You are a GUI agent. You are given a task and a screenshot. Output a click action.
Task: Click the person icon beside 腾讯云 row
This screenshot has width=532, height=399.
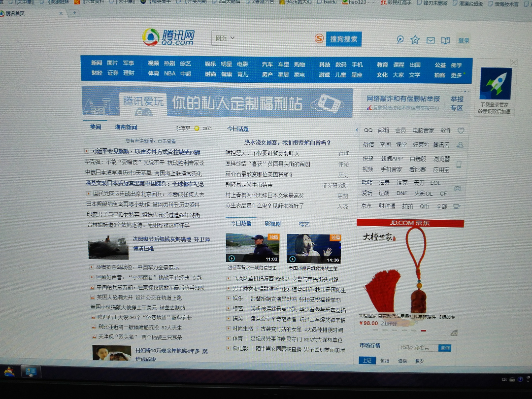click(460, 145)
